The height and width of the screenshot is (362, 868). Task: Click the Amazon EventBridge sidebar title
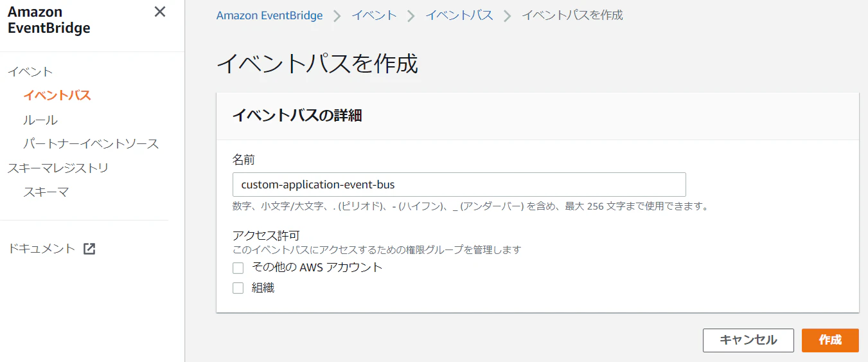point(49,20)
